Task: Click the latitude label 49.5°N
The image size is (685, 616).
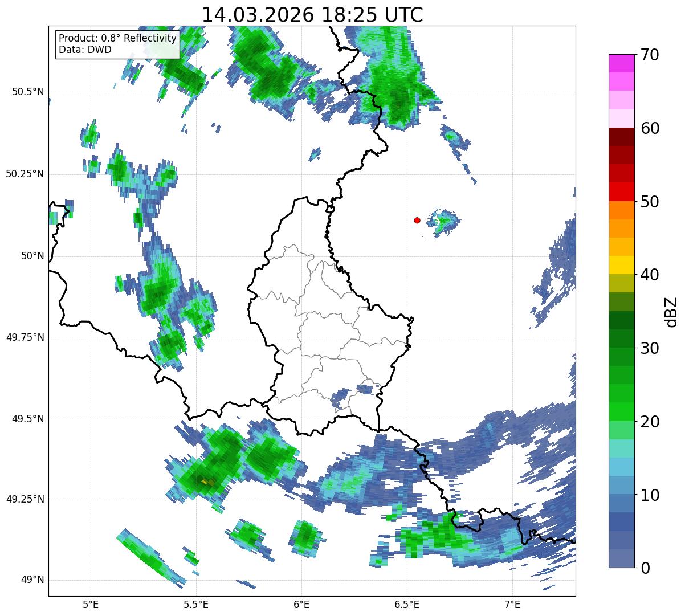Action: pyautogui.click(x=28, y=419)
